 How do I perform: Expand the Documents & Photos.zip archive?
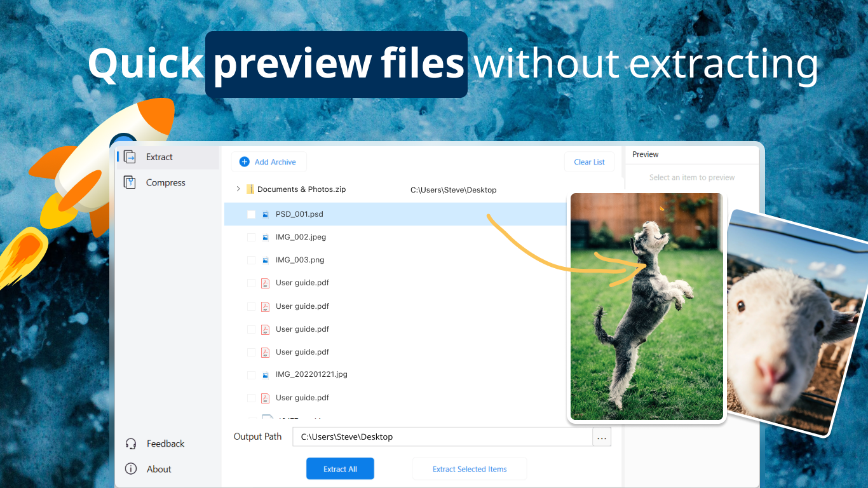237,189
